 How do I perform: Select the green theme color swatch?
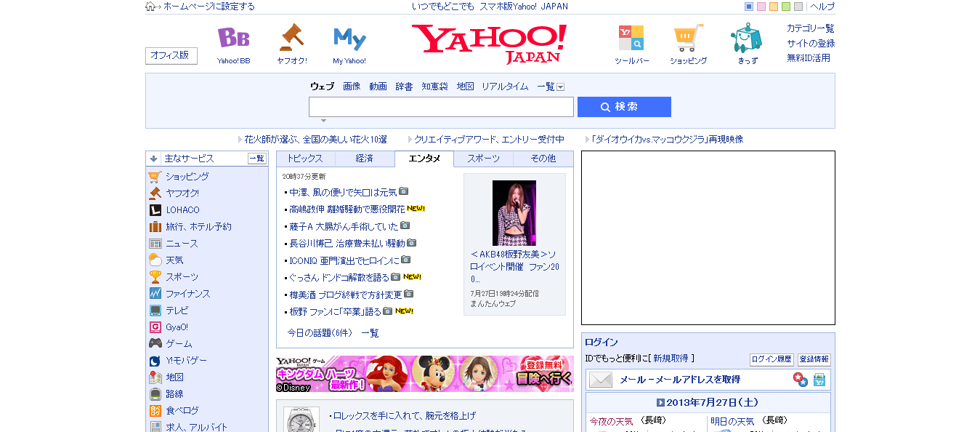(x=786, y=7)
